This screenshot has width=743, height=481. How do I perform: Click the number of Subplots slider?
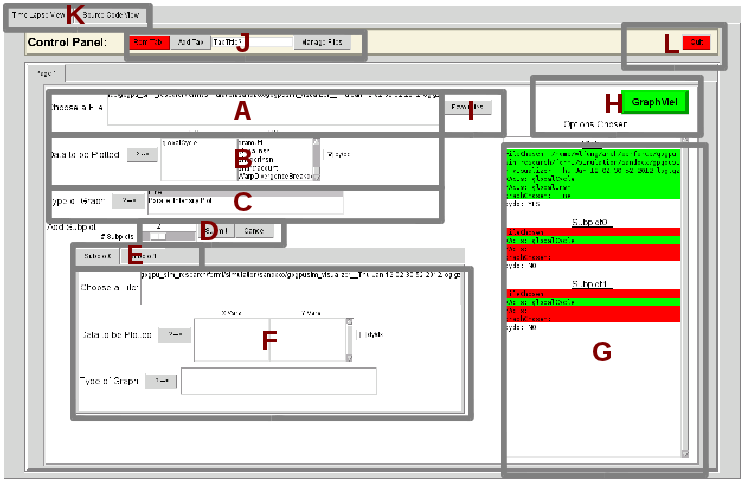pyautogui.click(x=160, y=236)
